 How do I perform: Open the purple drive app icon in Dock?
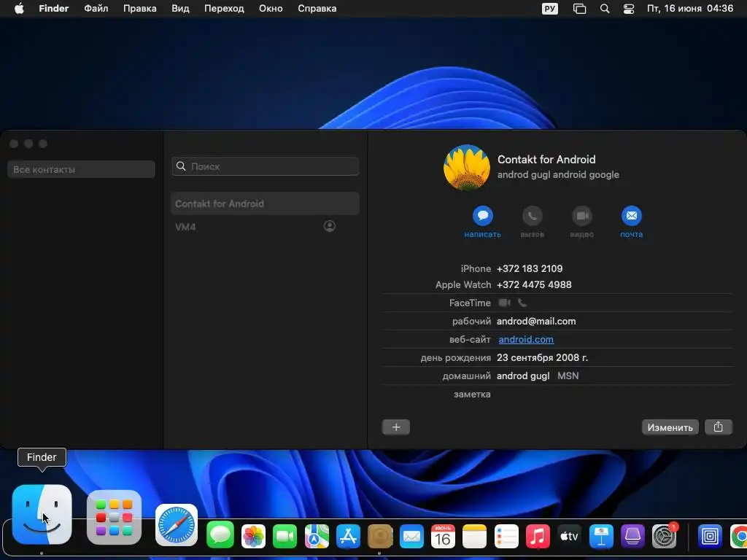click(632, 537)
